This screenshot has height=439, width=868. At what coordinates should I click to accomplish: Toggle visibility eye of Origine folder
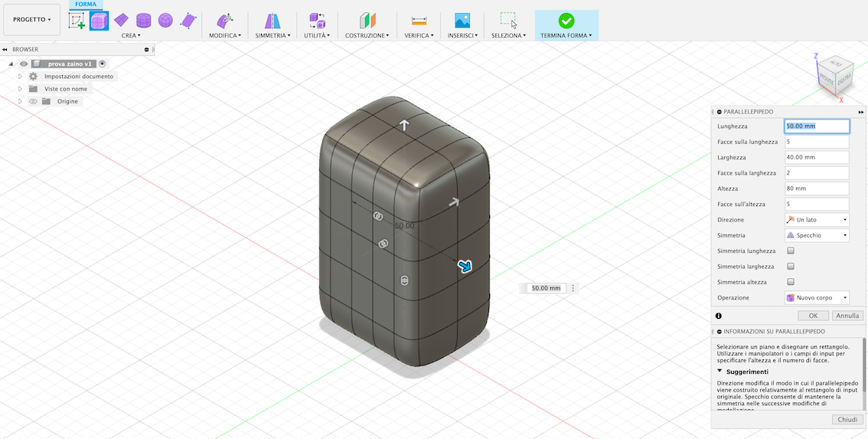(33, 101)
